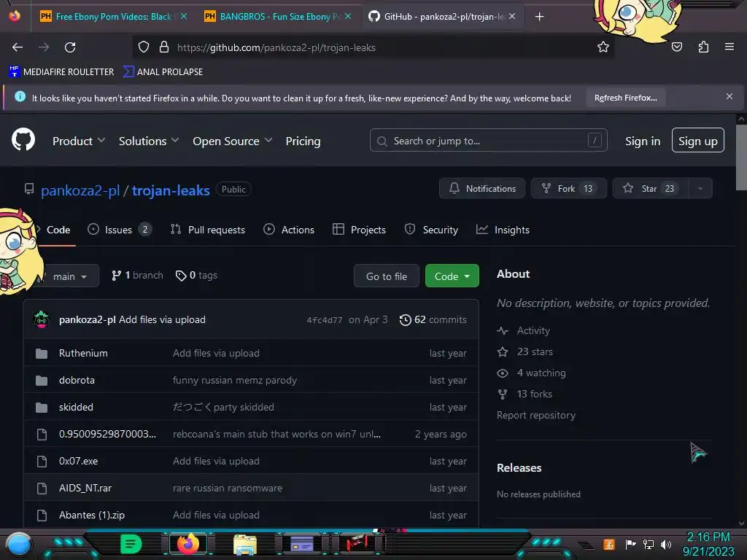Viewport: 747px width, 560px height.
Task: Open the Insights tab
Action: pyautogui.click(x=503, y=230)
